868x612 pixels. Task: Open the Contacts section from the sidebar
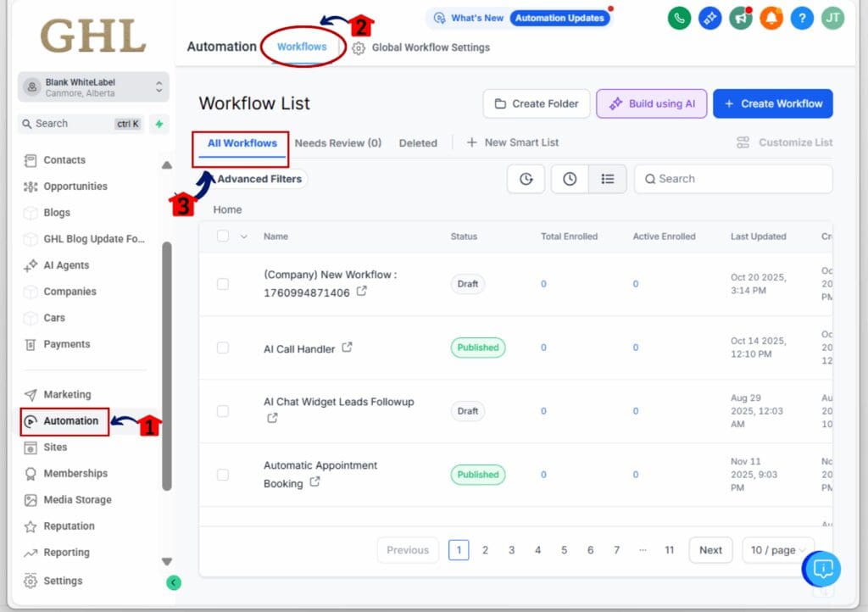63,160
